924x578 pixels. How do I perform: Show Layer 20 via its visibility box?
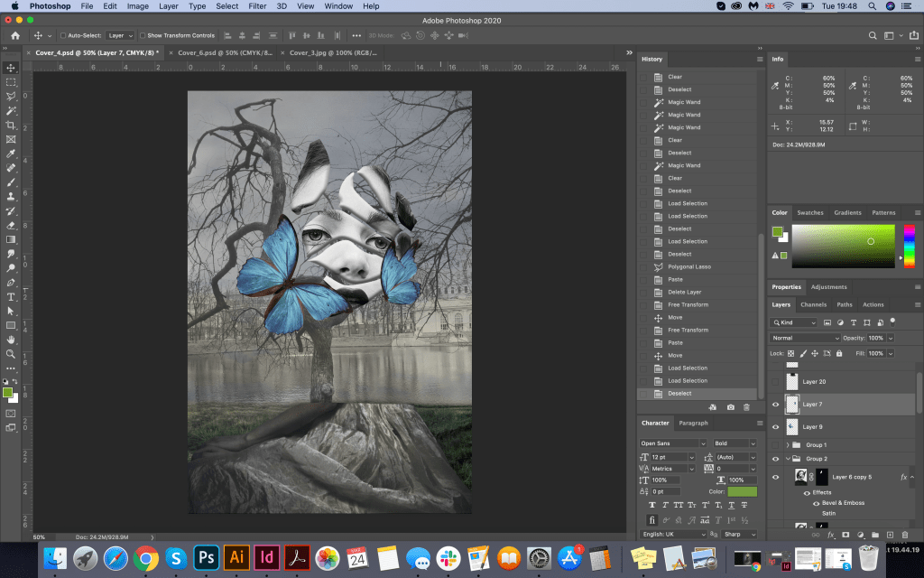(x=775, y=382)
